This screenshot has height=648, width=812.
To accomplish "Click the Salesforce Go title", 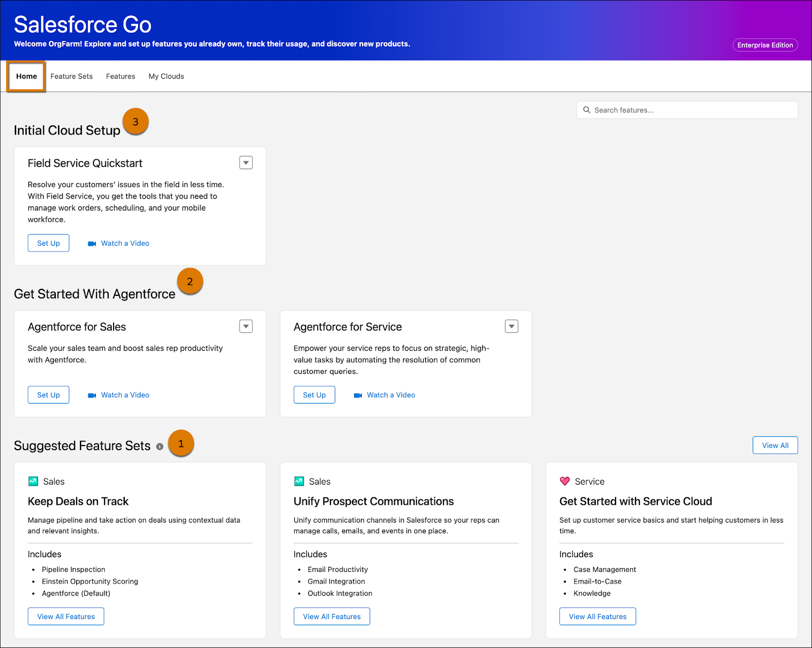I will click(x=83, y=24).
